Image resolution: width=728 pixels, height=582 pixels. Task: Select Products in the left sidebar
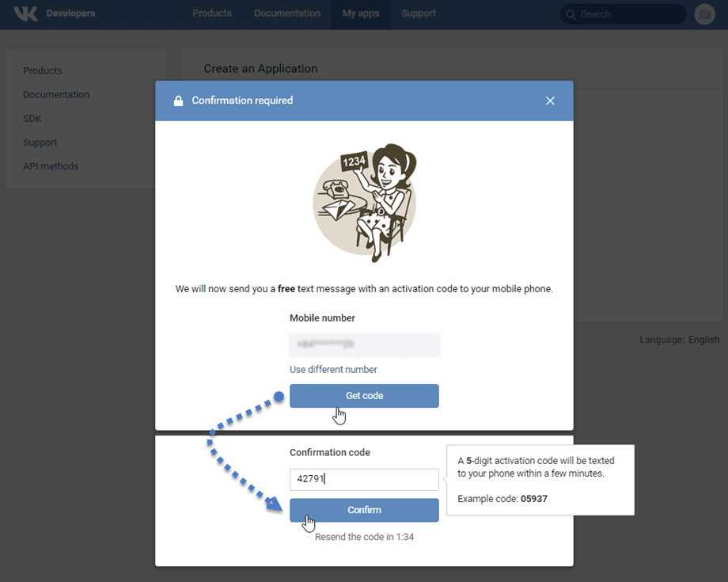tap(43, 70)
